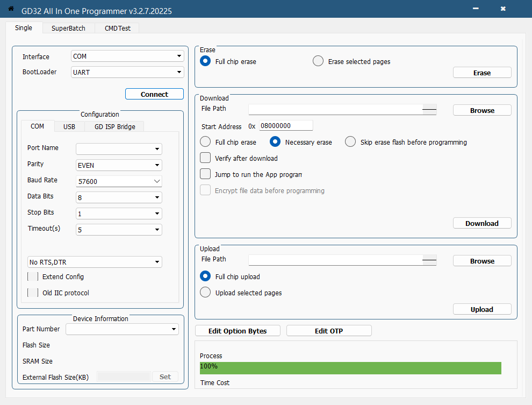Select Full chip erase in Erase group
Viewport: 532px width, 405px height.
[205, 61]
